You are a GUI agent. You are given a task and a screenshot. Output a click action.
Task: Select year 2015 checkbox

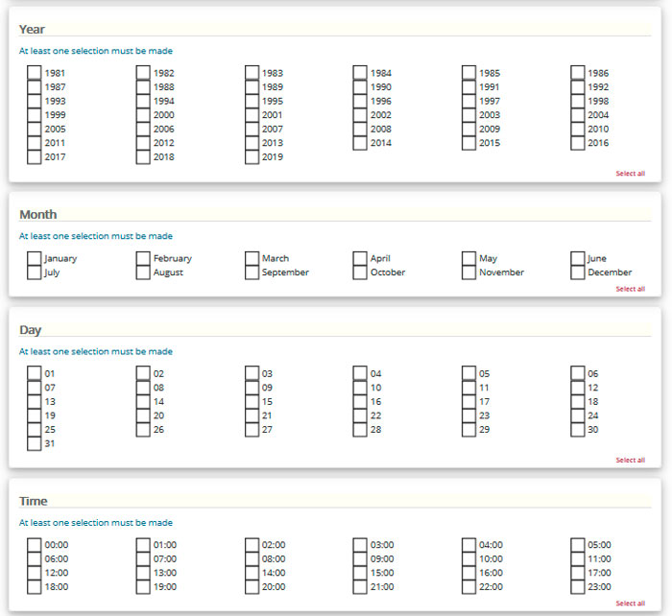tap(468, 142)
